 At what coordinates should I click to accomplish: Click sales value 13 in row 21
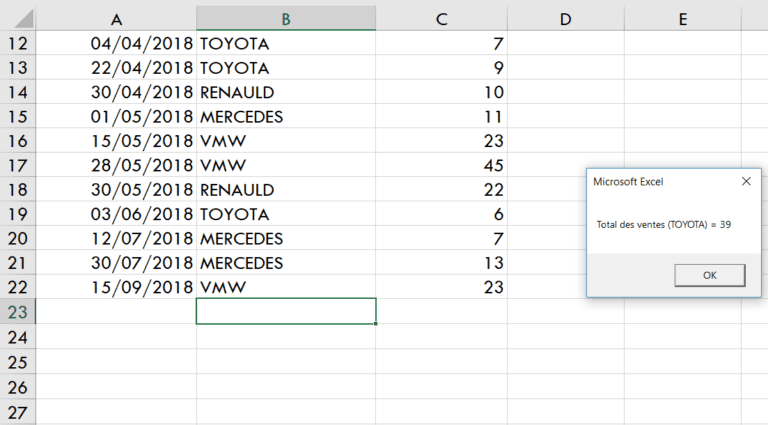point(441,263)
